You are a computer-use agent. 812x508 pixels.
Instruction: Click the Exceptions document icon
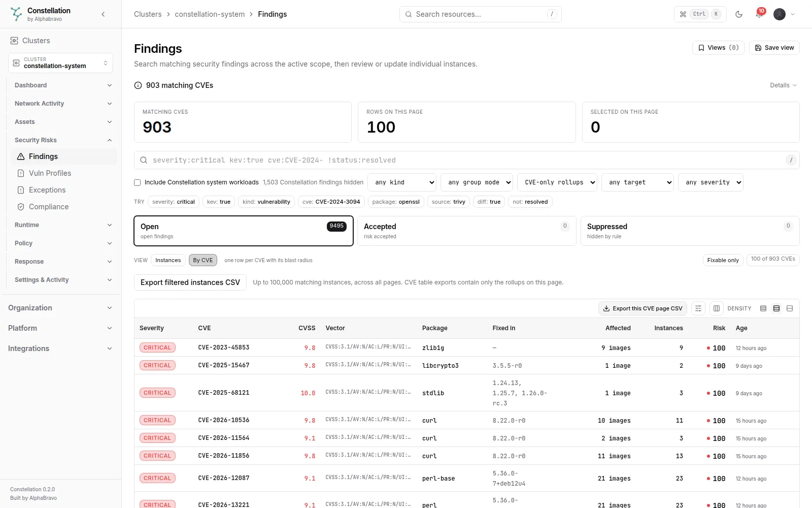pos(21,190)
